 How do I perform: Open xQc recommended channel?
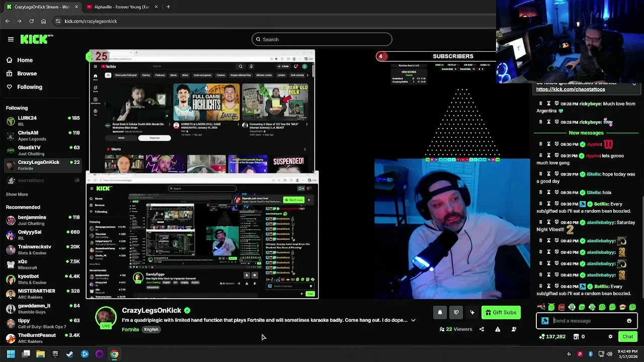[43, 264]
